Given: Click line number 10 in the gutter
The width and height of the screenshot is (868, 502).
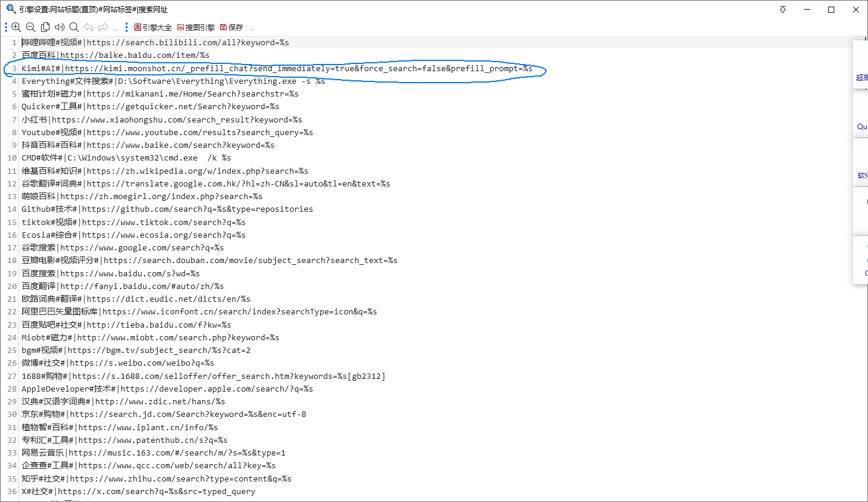Looking at the screenshot, I should [x=12, y=158].
